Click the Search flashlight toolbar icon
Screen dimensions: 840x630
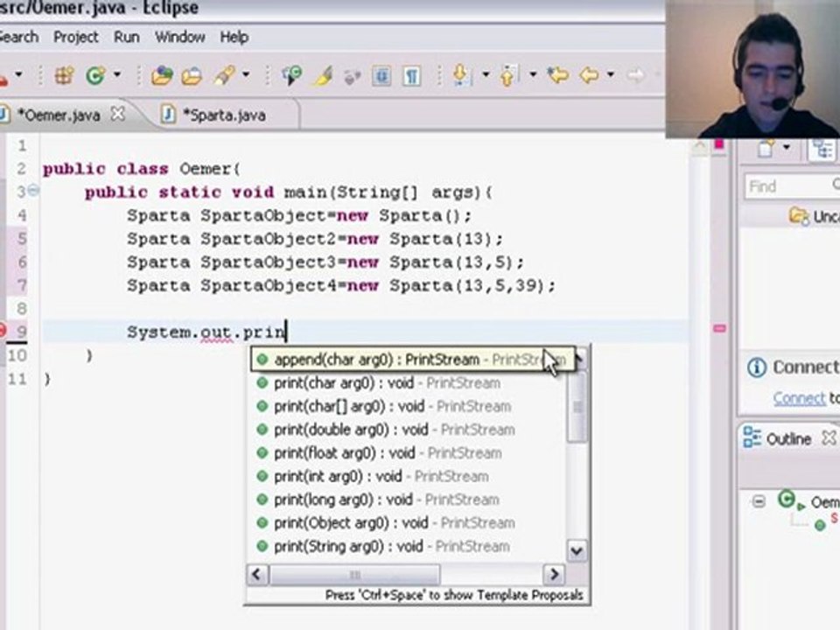pyautogui.click(x=226, y=75)
